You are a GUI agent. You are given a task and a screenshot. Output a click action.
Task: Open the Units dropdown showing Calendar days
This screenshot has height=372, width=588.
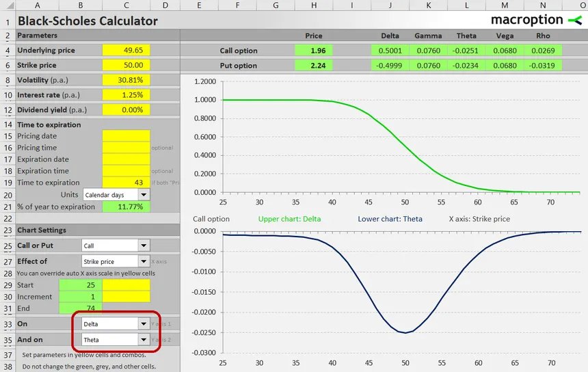click(144, 195)
